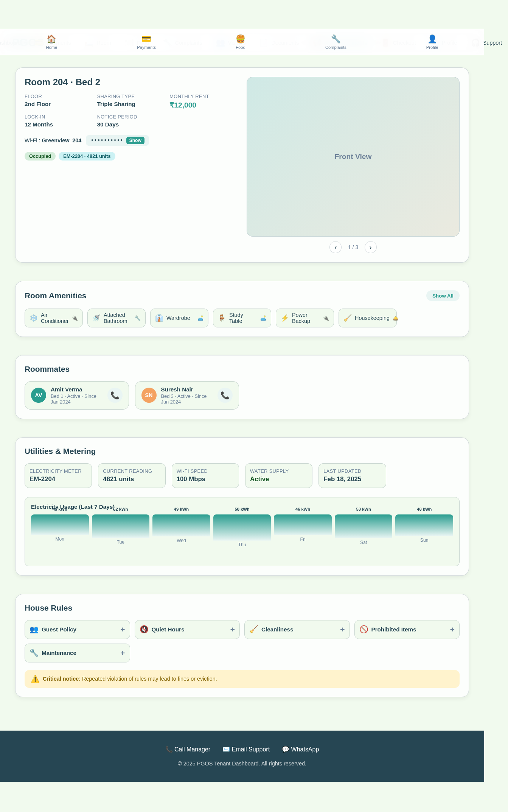Click the Greenview_204 Wi-Fi network name
This screenshot has width=508, height=812.
point(61,140)
